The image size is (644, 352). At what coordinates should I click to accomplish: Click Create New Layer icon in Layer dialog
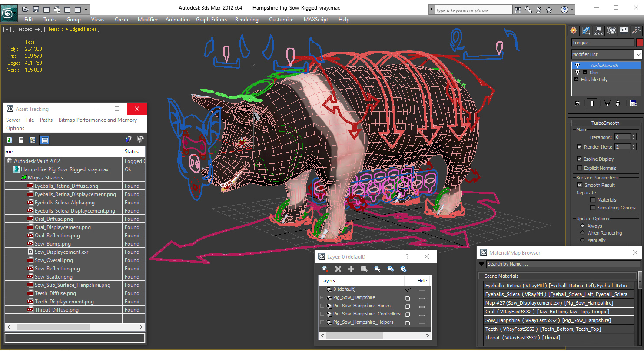(325, 269)
